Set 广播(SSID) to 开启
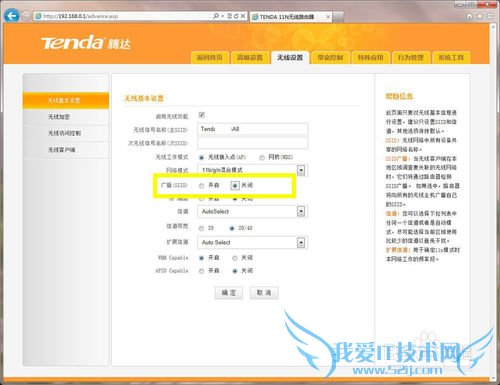This screenshot has width=500, height=385. click(x=201, y=185)
